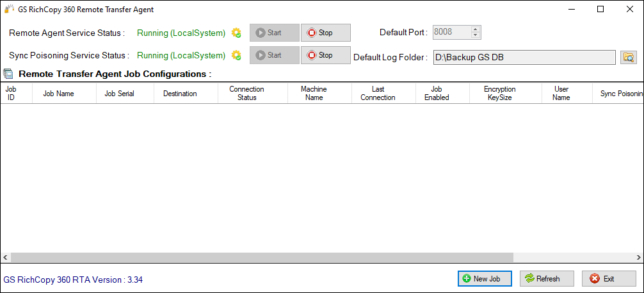Click the GS RichCopy app icon in title bar

9,9
